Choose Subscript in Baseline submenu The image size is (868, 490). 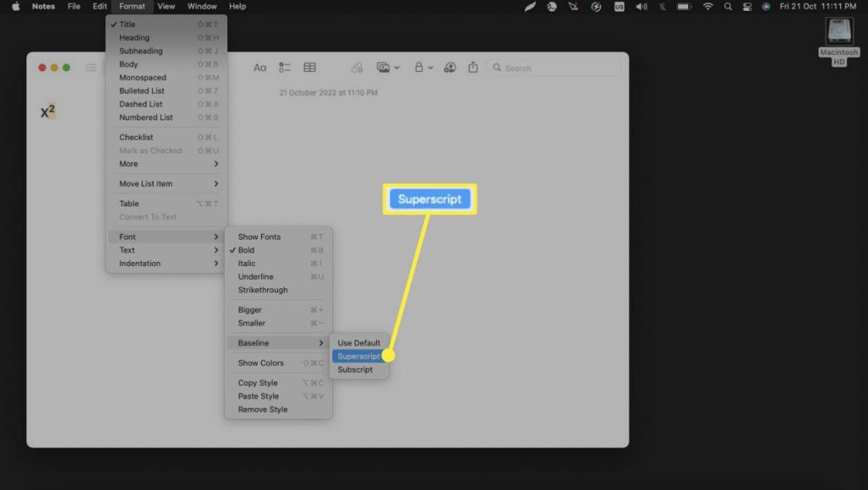click(359, 370)
